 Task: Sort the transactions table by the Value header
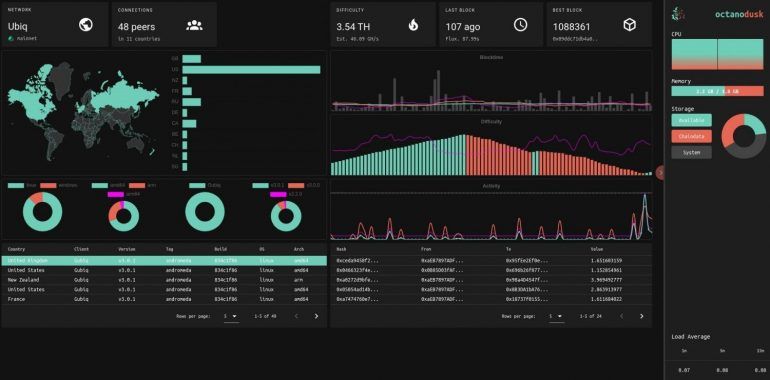click(597, 249)
